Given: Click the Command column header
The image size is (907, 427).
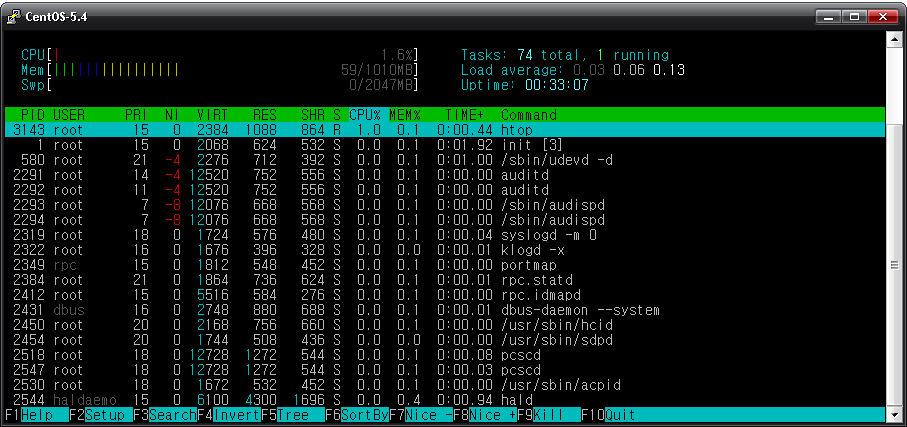Looking at the screenshot, I should coord(529,115).
